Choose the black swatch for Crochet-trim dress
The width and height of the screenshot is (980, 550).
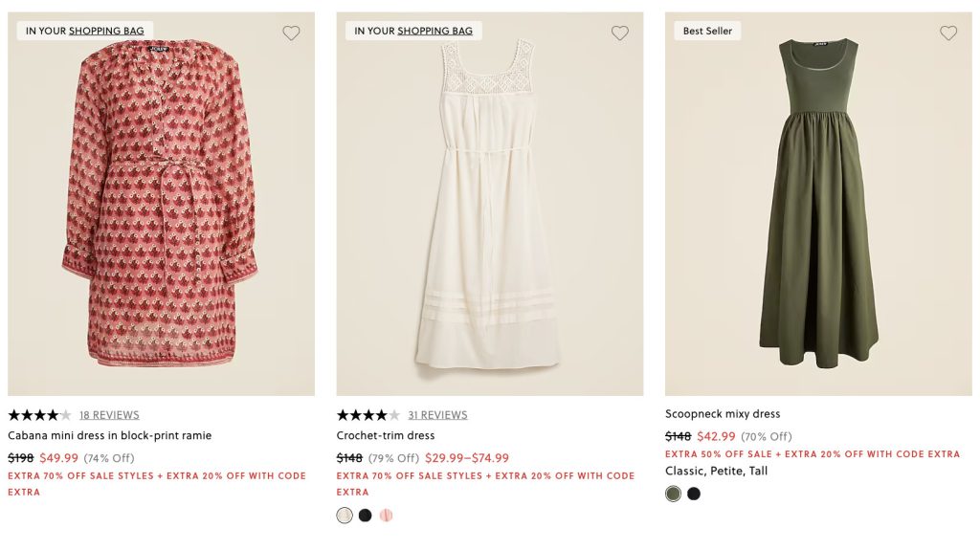(366, 516)
